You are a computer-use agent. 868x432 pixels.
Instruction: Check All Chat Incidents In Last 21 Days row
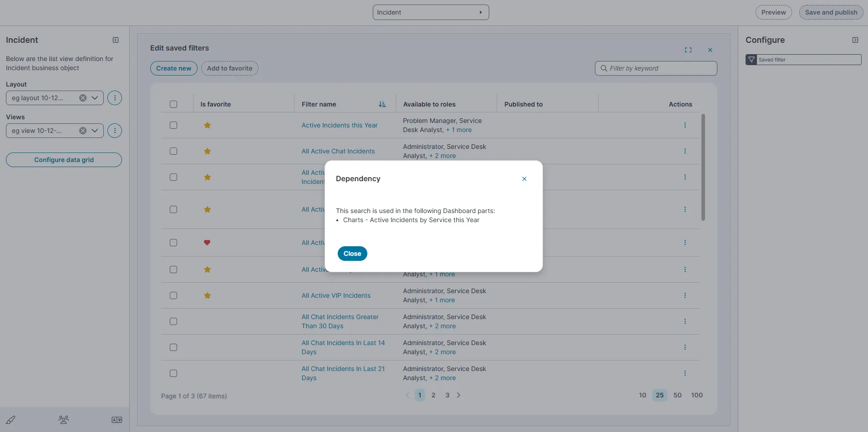173,373
